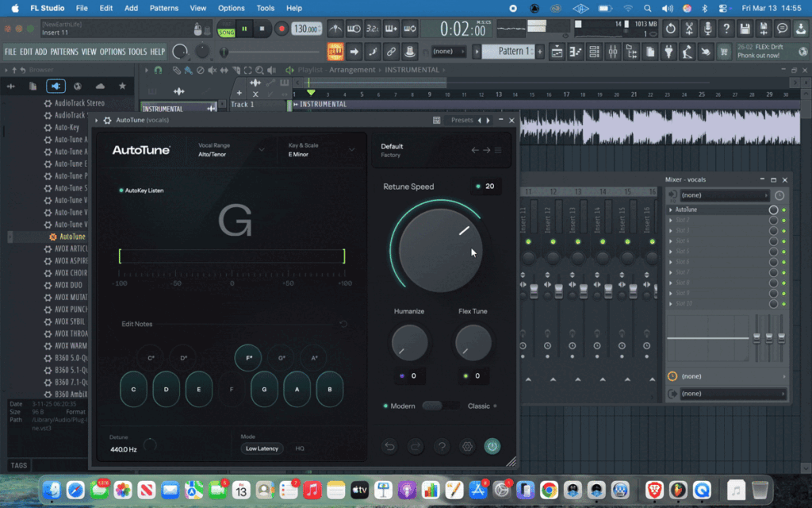Click the link chain icon in toolbar
This screenshot has width=812, height=508.
click(x=391, y=52)
